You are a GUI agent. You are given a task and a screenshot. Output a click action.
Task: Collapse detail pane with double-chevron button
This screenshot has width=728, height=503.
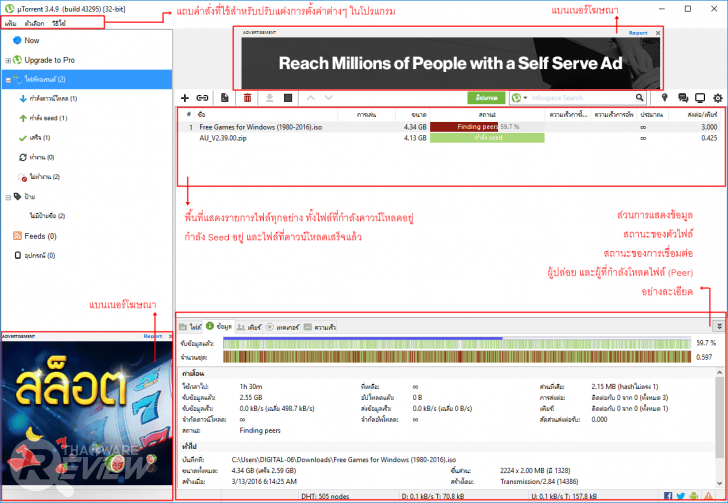coord(719,326)
